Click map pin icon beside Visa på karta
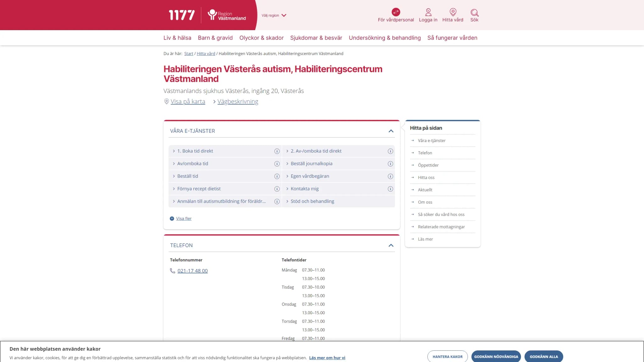 (167, 101)
